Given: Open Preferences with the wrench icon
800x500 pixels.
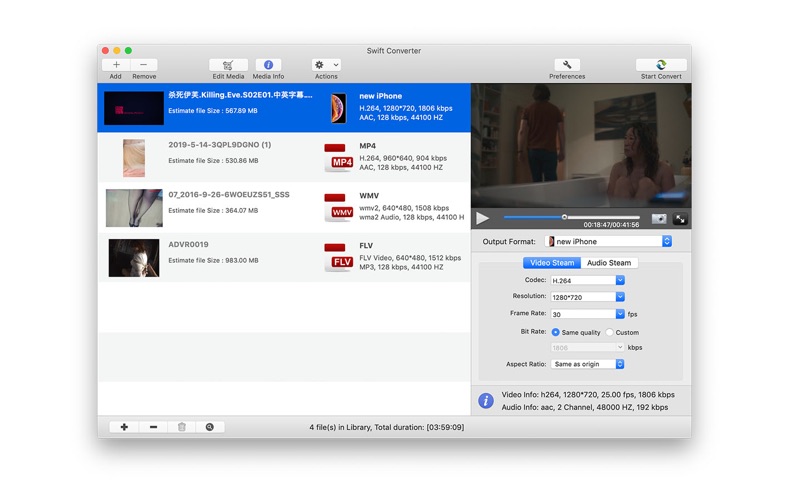Looking at the screenshot, I should coord(567,65).
